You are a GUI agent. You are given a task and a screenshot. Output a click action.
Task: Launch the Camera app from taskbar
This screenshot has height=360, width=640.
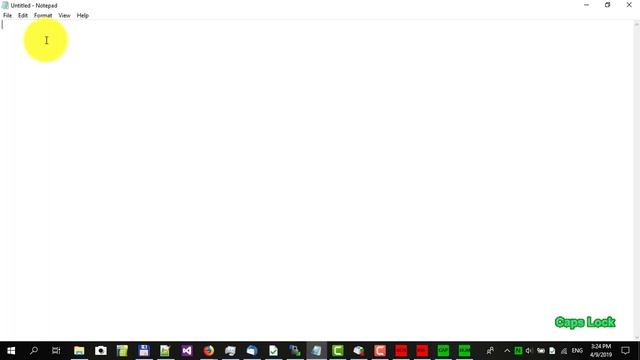click(100, 351)
